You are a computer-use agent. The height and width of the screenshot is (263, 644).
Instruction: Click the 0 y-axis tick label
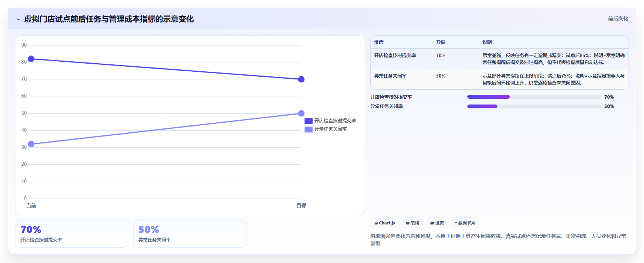point(25,199)
